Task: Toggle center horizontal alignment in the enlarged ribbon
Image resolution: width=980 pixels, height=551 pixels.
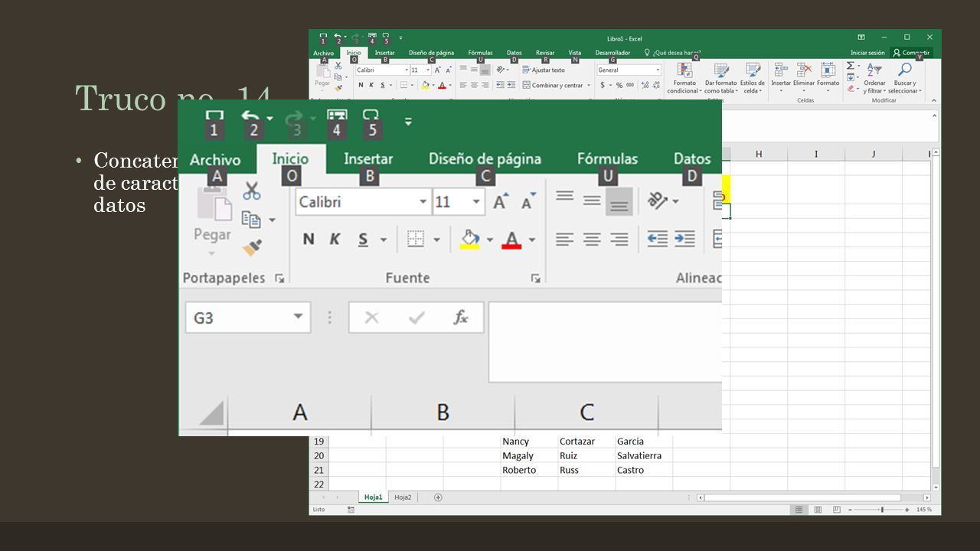Action: [592, 240]
